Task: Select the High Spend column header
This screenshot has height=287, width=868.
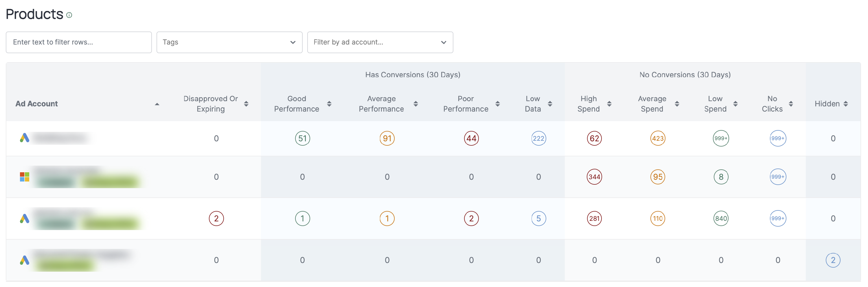Action: 588,104
